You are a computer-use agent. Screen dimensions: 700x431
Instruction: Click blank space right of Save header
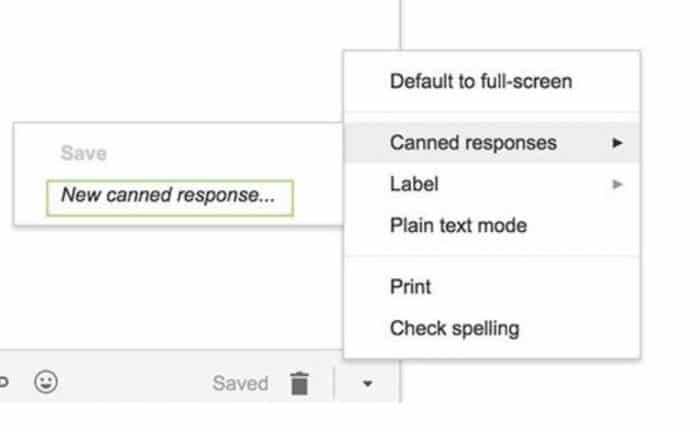(x=220, y=153)
